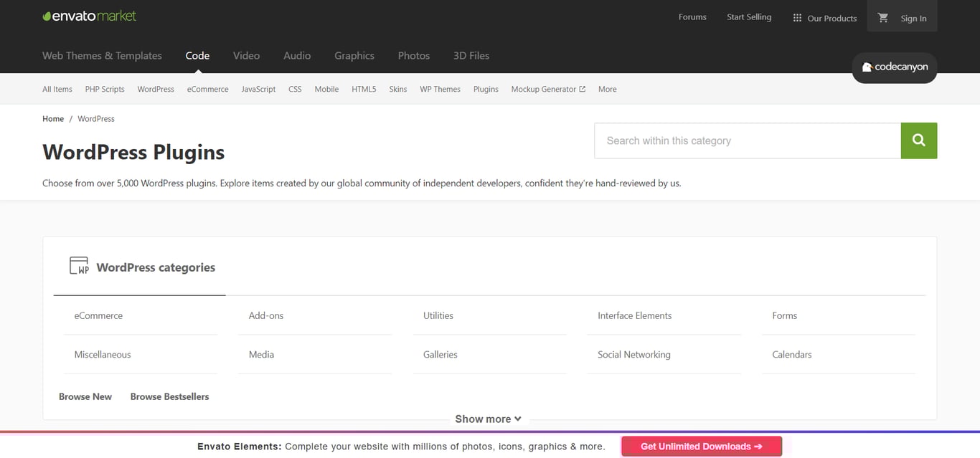
Task: Open the Graphics section
Action: tap(354, 55)
